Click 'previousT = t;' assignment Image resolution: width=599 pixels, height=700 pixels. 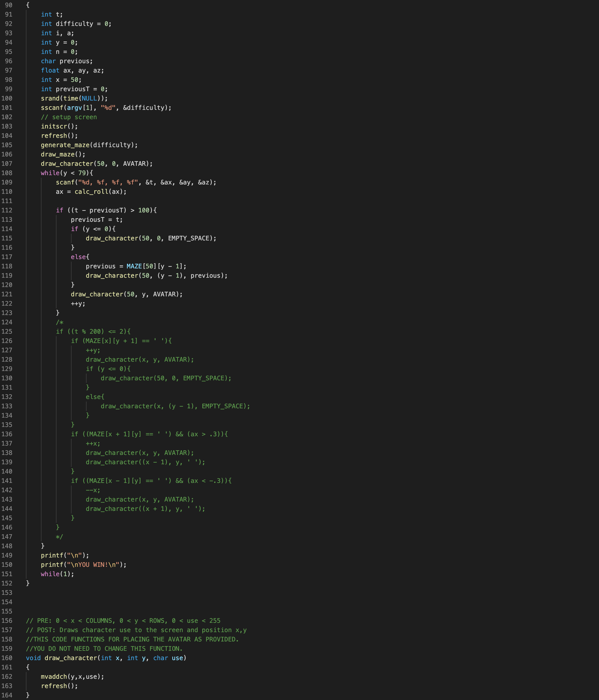(x=97, y=220)
